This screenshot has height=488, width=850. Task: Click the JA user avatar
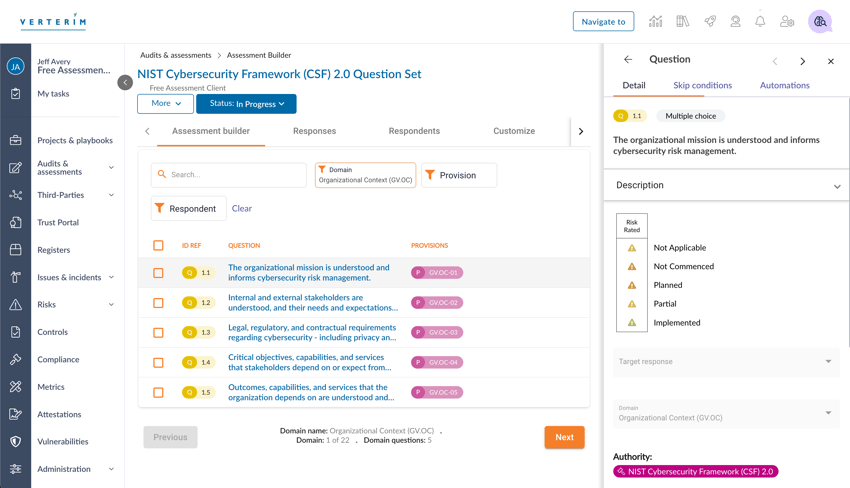click(15, 67)
